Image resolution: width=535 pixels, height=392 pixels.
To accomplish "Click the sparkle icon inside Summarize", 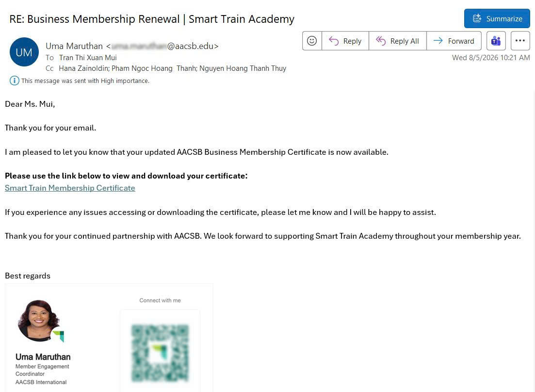I will point(477,18).
